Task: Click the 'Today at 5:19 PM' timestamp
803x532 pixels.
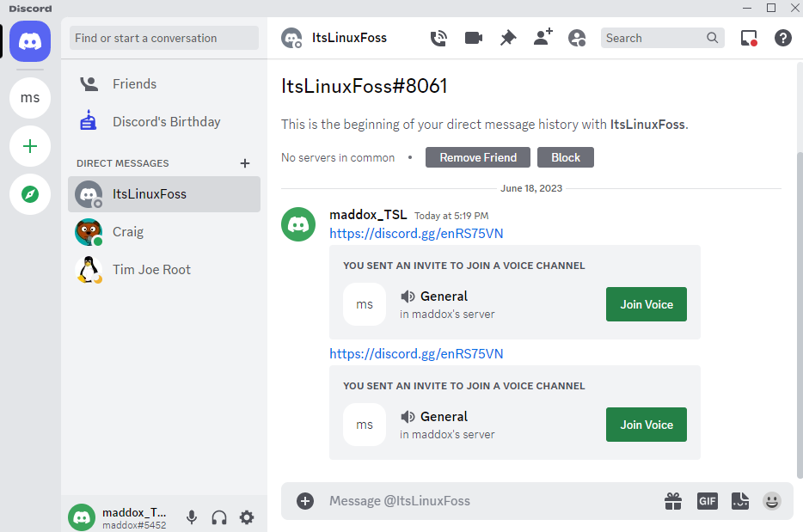Action: (451, 216)
